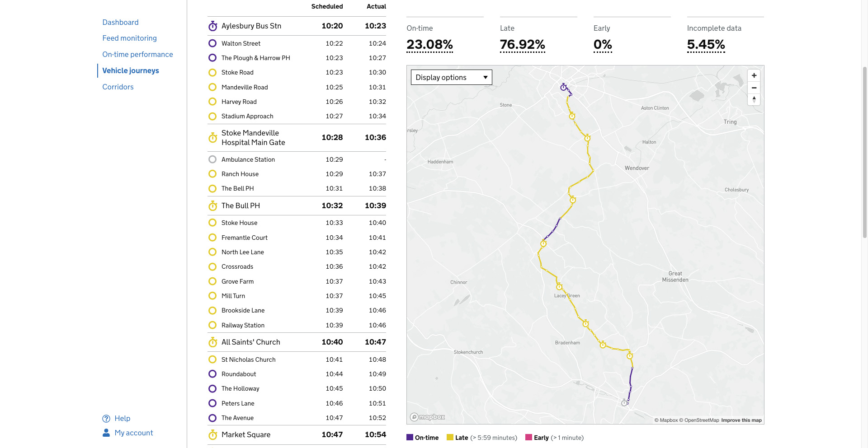The height and width of the screenshot is (448, 868).
Task: Click the Help question mark icon
Action: pos(106,418)
